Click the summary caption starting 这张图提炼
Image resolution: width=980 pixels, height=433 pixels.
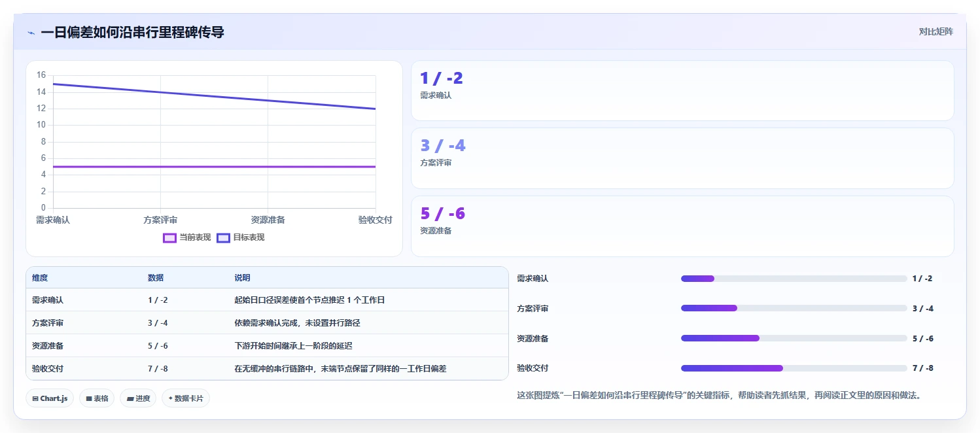point(719,395)
